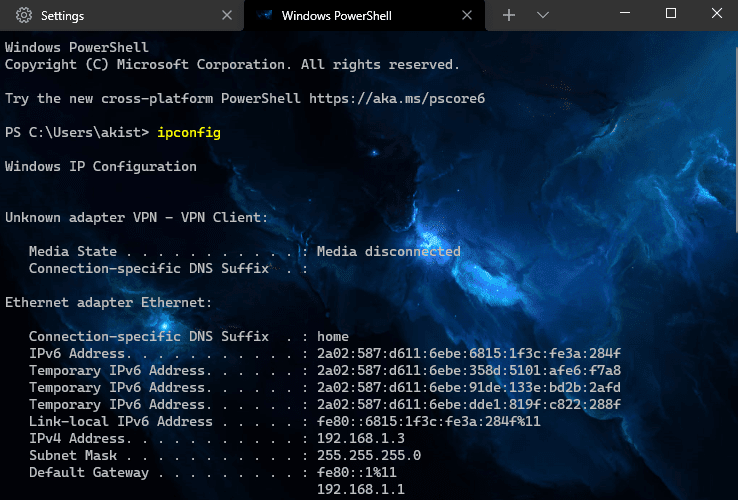Click the PowerShell tab icon
Image resolution: width=738 pixels, height=500 pixels.
[265, 16]
